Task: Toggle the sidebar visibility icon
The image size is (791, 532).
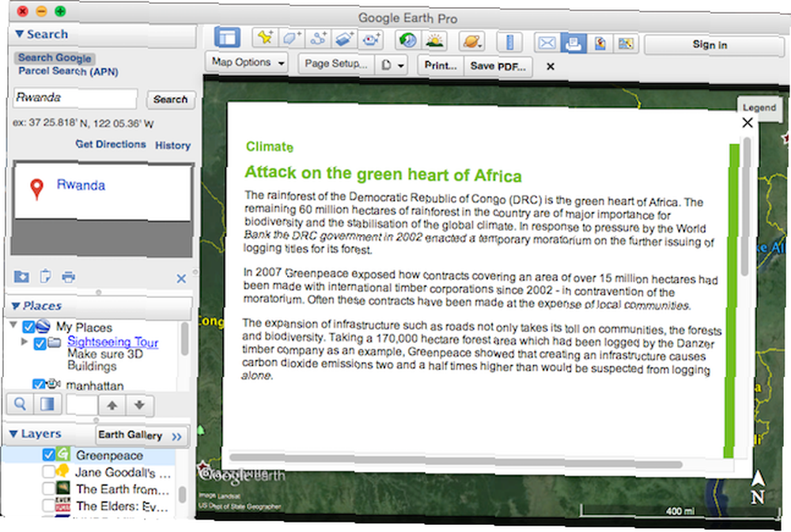Action: point(227,38)
